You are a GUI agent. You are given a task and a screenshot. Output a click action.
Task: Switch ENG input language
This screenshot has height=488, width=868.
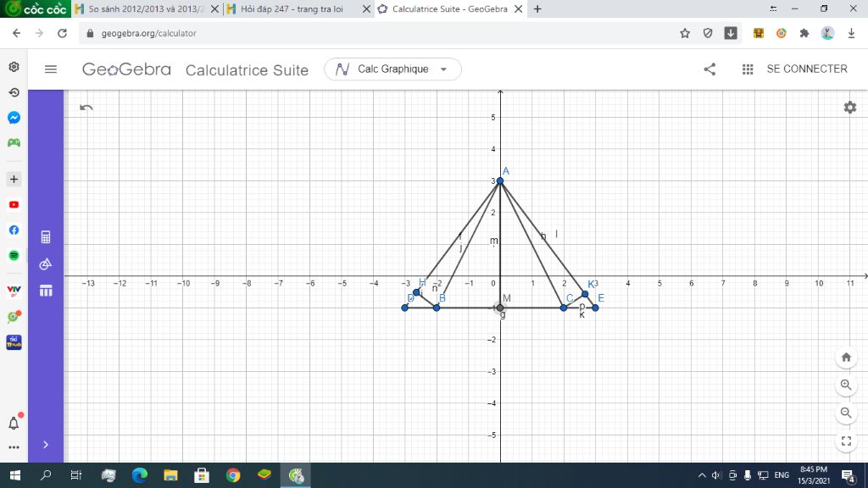pyautogui.click(x=782, y=475)
